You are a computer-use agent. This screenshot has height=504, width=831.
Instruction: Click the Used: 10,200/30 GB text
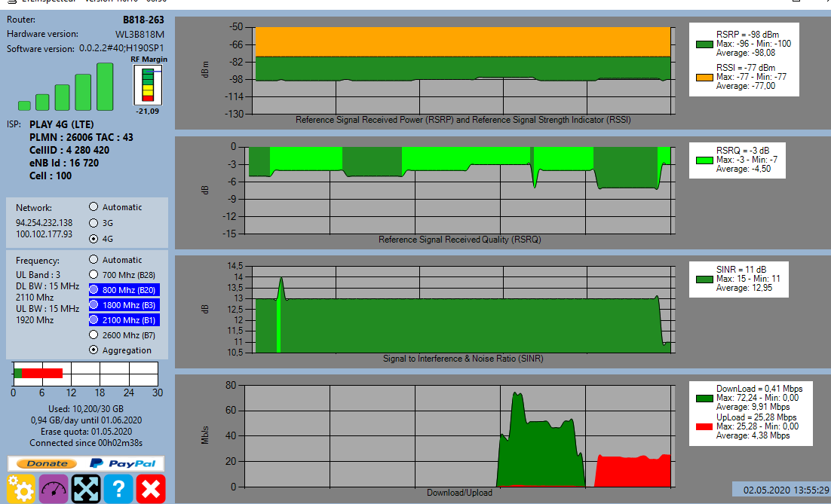pyautogui.click(x=86, y=409)
